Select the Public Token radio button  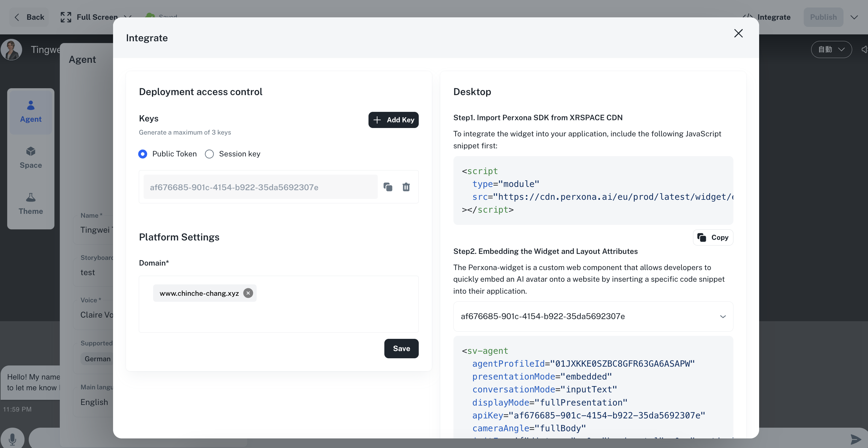(143, 154)
